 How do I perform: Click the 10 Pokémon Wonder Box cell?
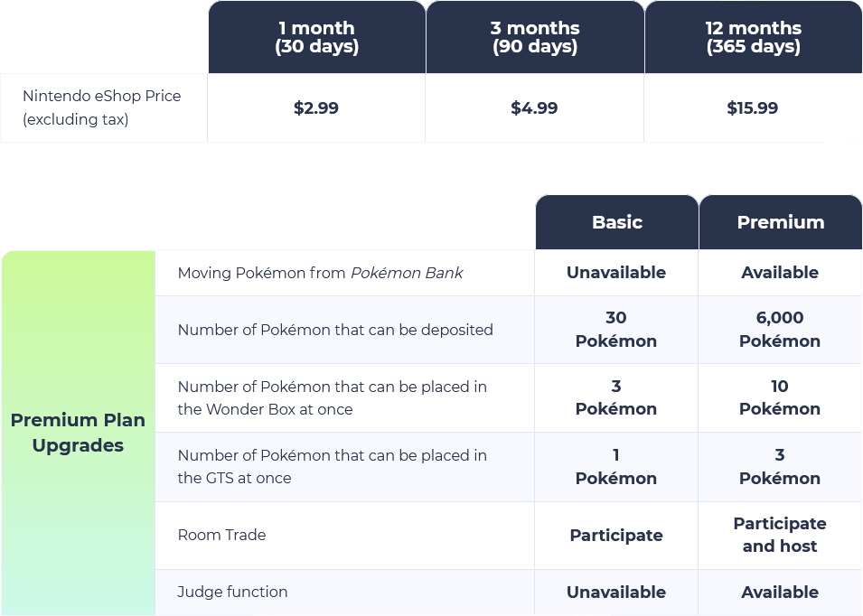pyautogui.click(x=780, y=398)
